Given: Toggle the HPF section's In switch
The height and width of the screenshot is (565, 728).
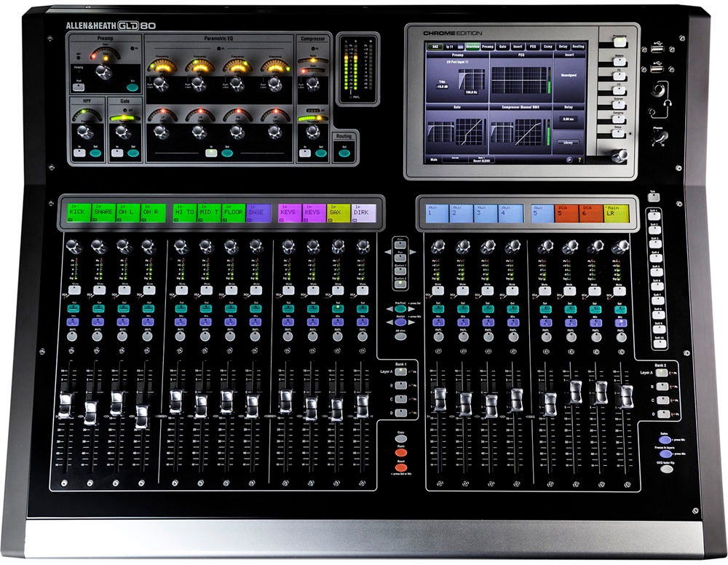Looking at the screenshot, I should (79, 153).
